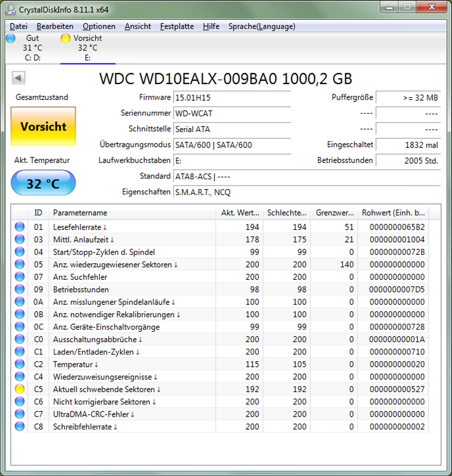Open the Optionen menu

pos(99,26)
